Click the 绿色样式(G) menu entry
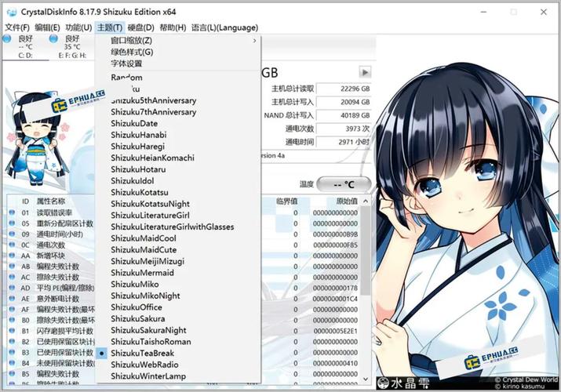 tap(132, 52)
